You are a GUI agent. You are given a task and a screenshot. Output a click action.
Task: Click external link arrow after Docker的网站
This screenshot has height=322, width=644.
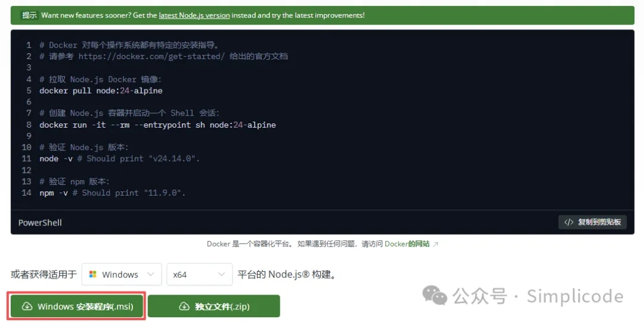point(436,244)
